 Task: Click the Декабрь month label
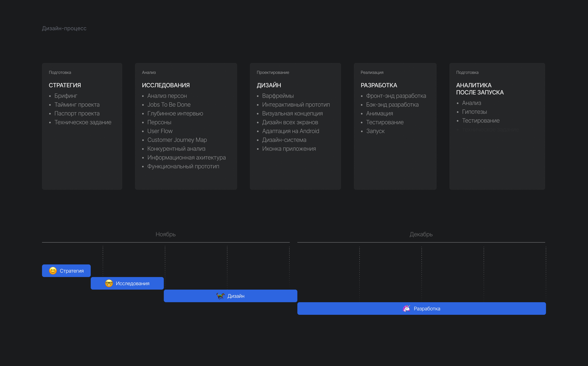[421, 234]
